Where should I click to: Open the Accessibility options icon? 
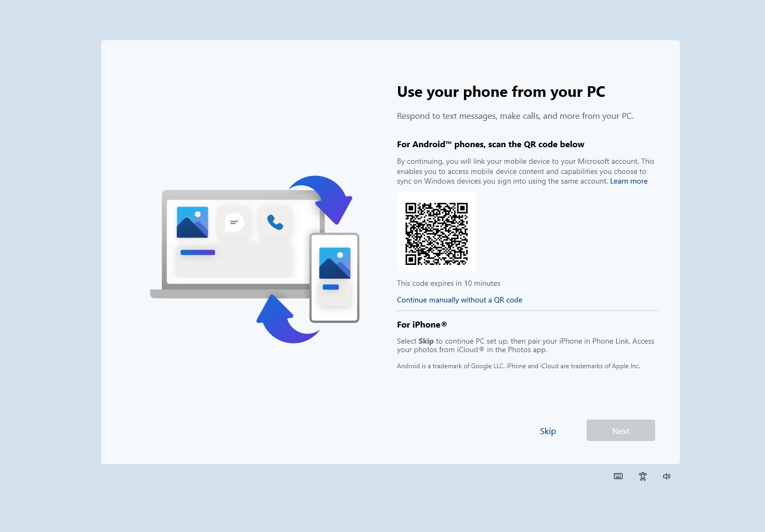point(643,476)
